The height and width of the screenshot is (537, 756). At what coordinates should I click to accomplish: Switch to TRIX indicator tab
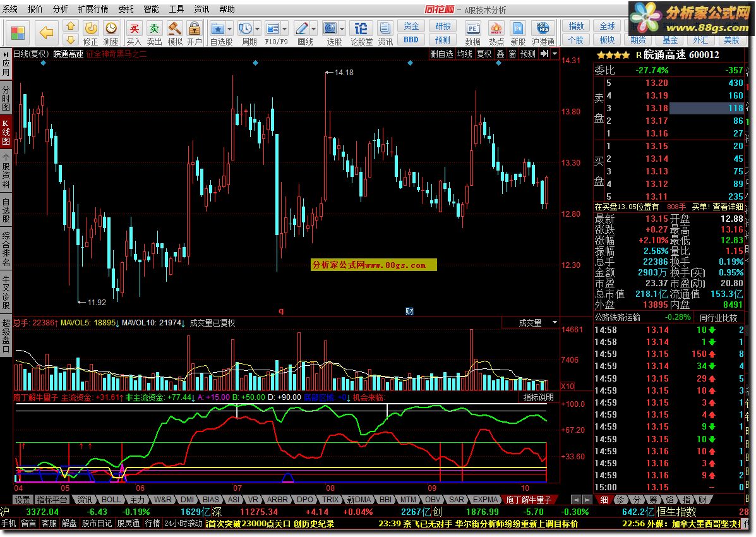[331, 499]
